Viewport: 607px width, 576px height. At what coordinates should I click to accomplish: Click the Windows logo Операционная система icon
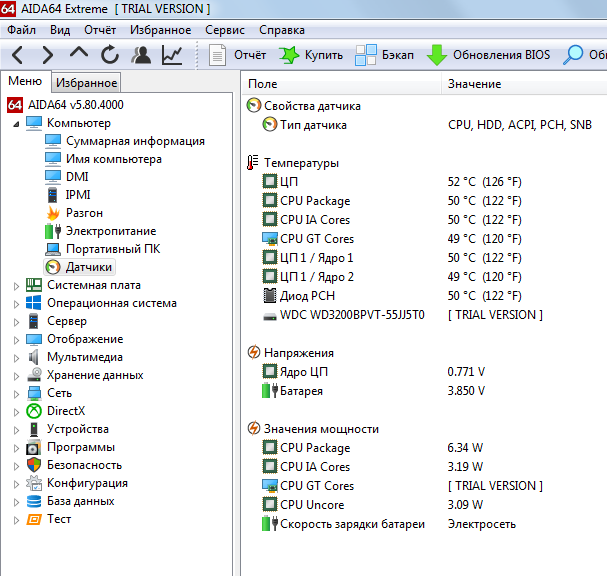(x=34, y=303)
